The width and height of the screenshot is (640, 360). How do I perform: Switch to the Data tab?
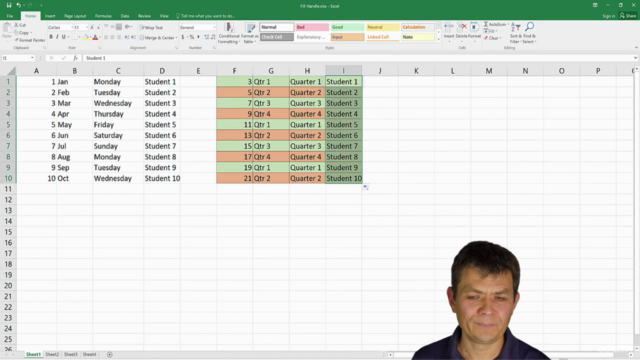(x=124, y=16)
